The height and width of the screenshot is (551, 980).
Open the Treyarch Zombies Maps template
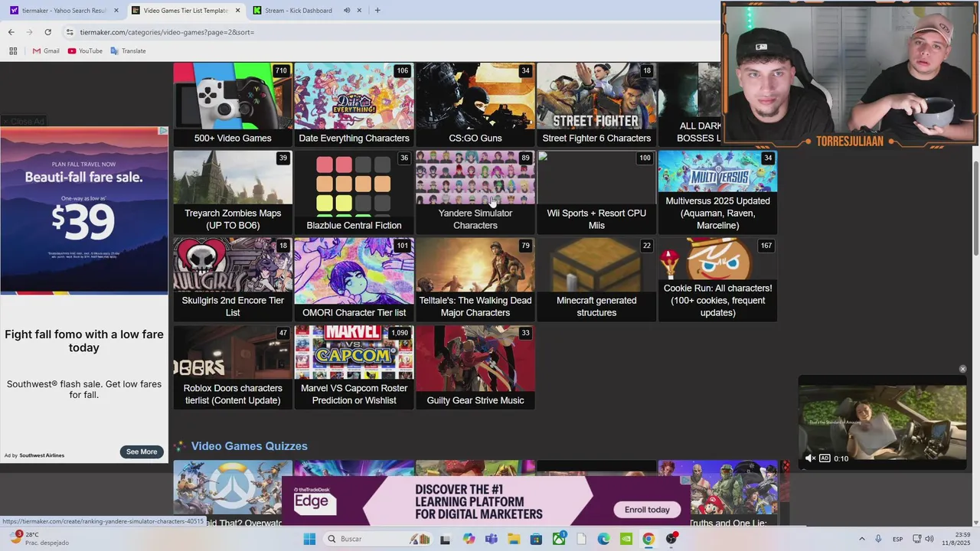pos(233,192)
